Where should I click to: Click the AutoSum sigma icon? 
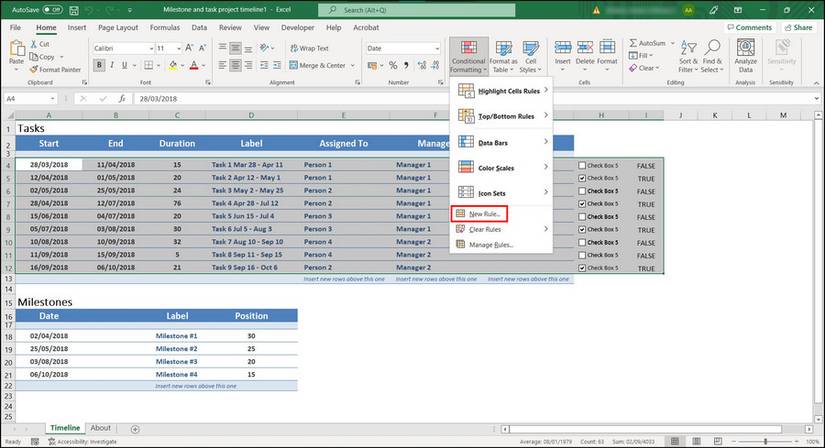[x=633, y=44]
